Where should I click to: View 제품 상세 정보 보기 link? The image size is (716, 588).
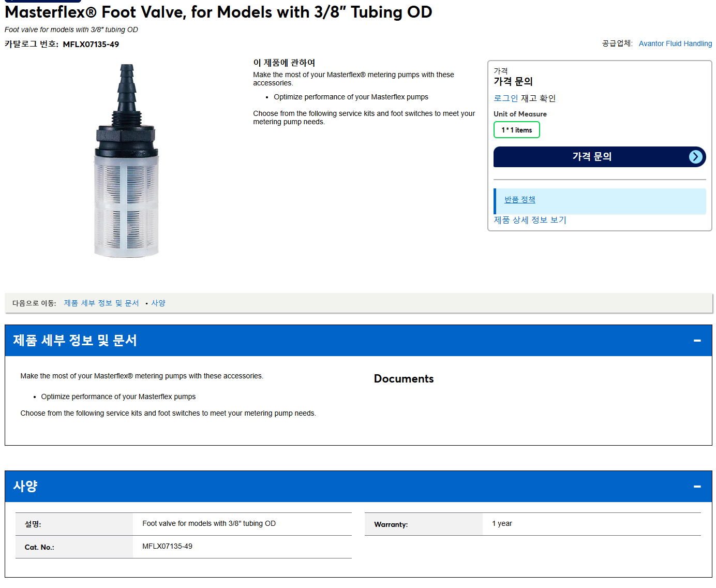(x=530, y=220)
